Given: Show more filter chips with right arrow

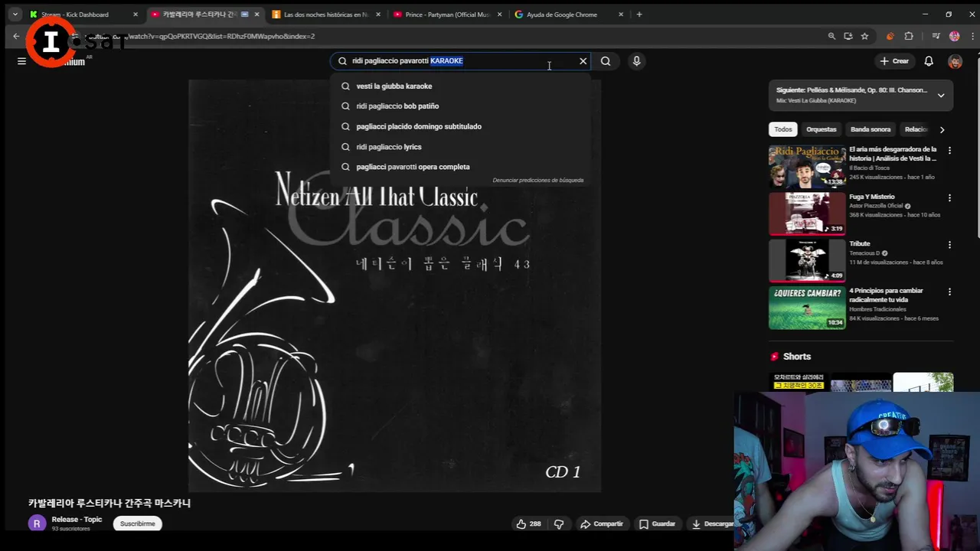Looking at the screenshot, I should point(942,129).
